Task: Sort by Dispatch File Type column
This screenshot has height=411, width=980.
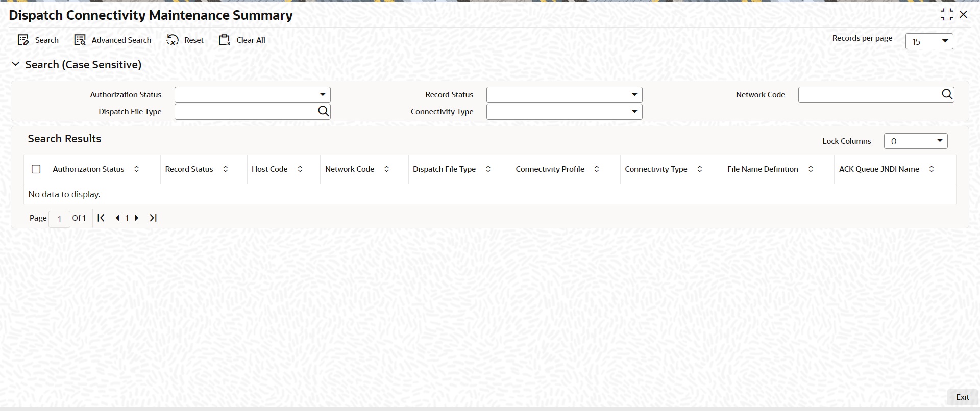Action: tap(488, 169)
